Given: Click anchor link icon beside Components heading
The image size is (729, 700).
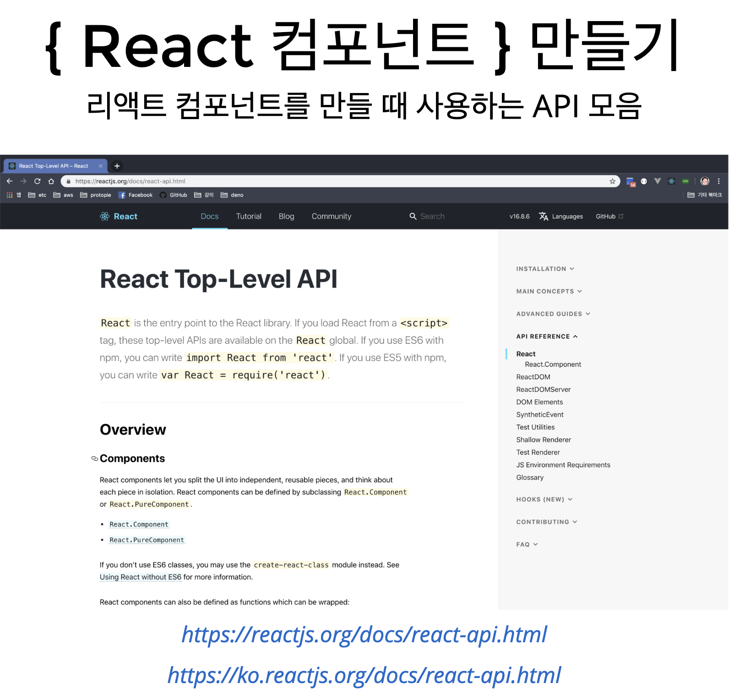Looking at the screenshot, I should click(x=95, y=459).
